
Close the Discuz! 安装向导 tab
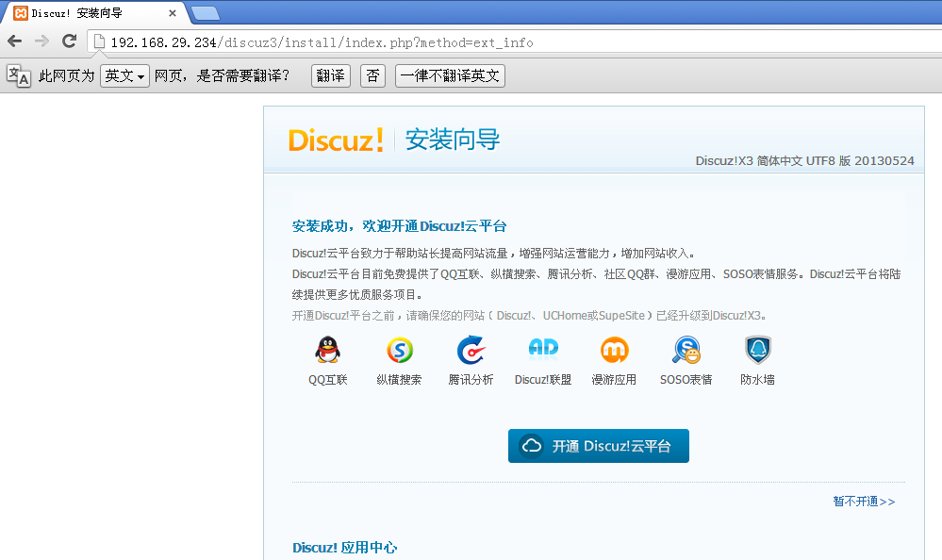[x=173, y=12]
